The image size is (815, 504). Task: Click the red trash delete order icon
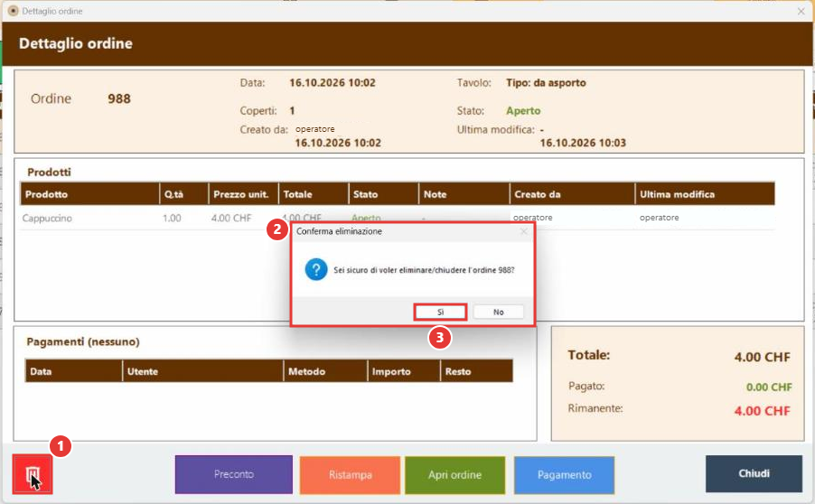33,474
